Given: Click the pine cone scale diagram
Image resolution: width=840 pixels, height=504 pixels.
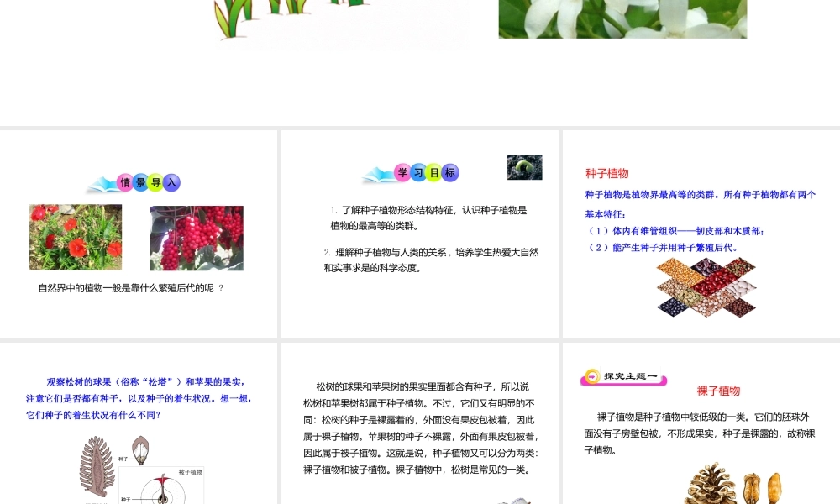Looking at the screenshot, I should (x=97, y=466).
